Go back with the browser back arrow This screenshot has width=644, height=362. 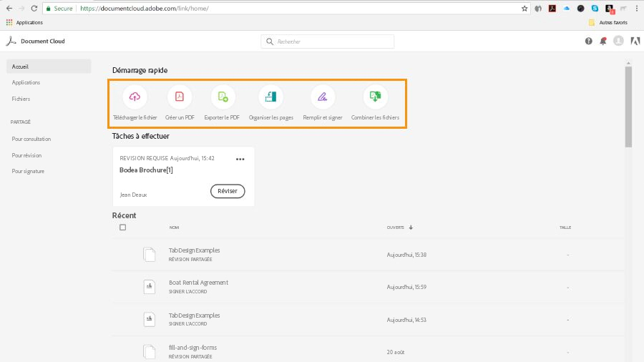point(9,8)
